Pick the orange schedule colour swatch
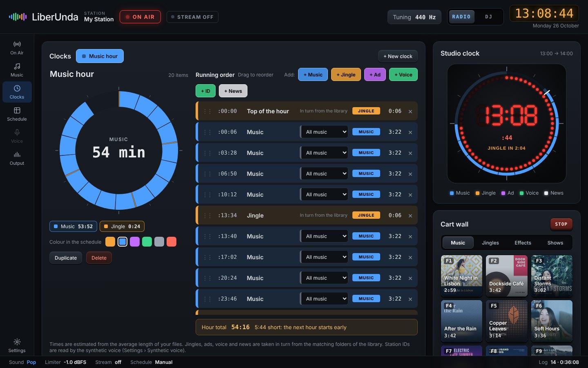Viewport: 588px width, 368px height. [x=110, y=242]
